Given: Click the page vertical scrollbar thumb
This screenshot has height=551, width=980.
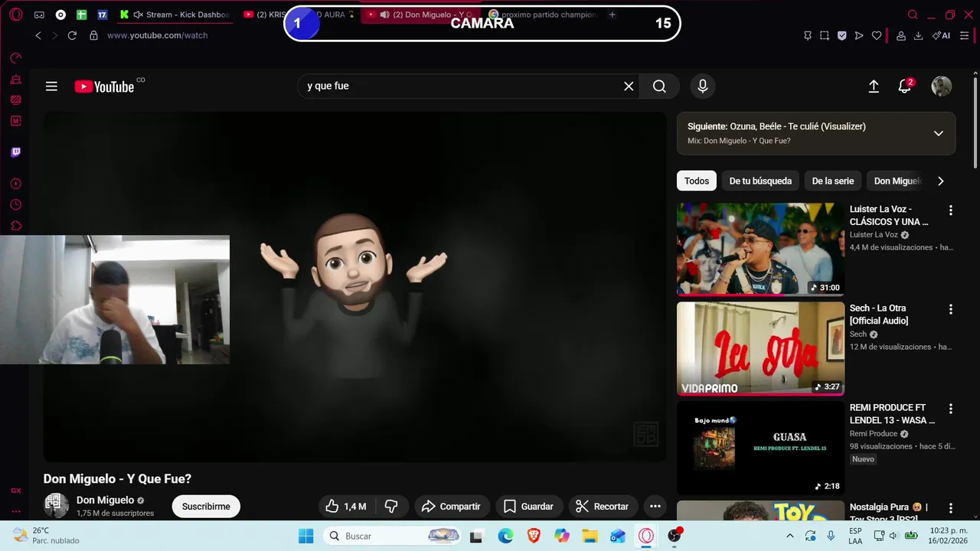Looking at the screenshot, I should tap(975, 122).
